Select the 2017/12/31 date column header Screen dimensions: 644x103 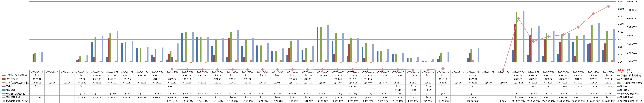443,72
